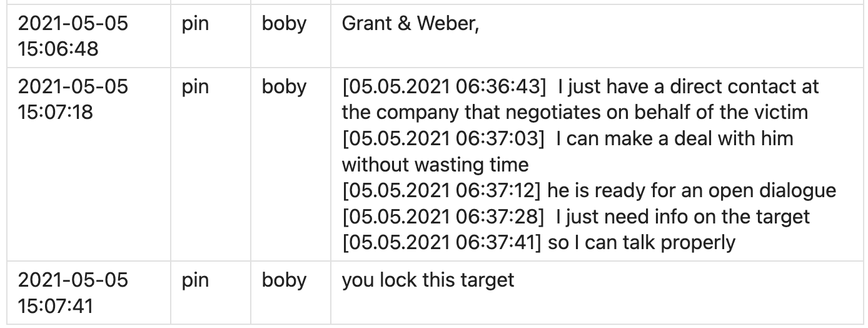Select "boby" in the 15:07:18 row
Viewport: 868px width, 328px height.
[x=284, y=87]
